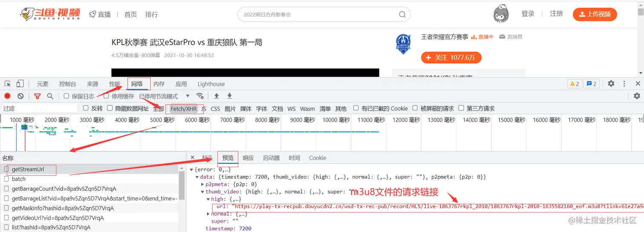This screenshot has width=644, height=232.
Task: Tick the checkbox beside the batch request
Action: [x=6, y=179]
